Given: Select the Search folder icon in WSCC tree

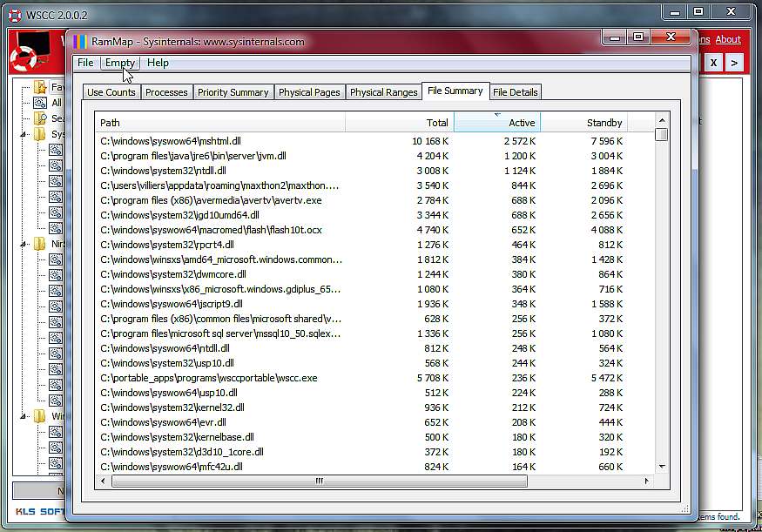Looking at the screenshot, I should coord(40,118).
